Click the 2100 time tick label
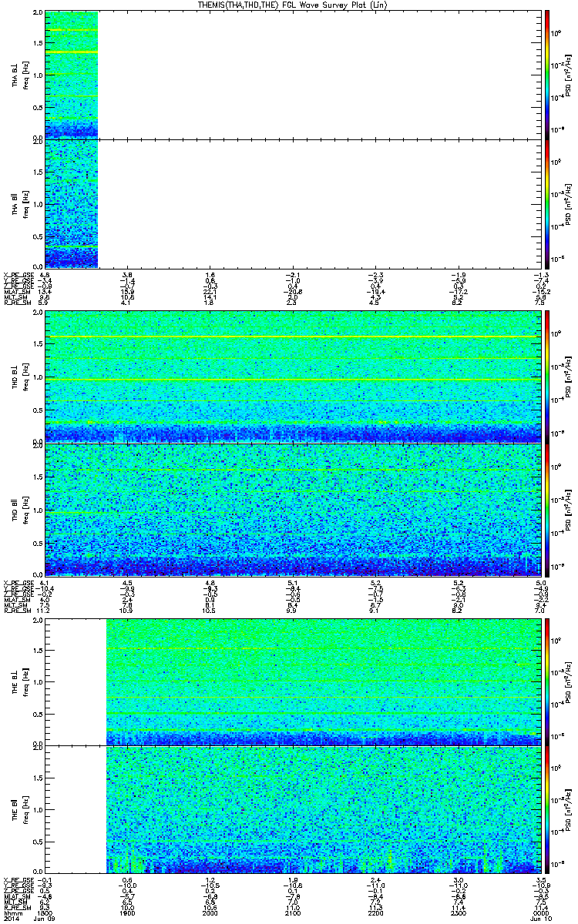The image size is (578, 924). [x=292, y=914]
